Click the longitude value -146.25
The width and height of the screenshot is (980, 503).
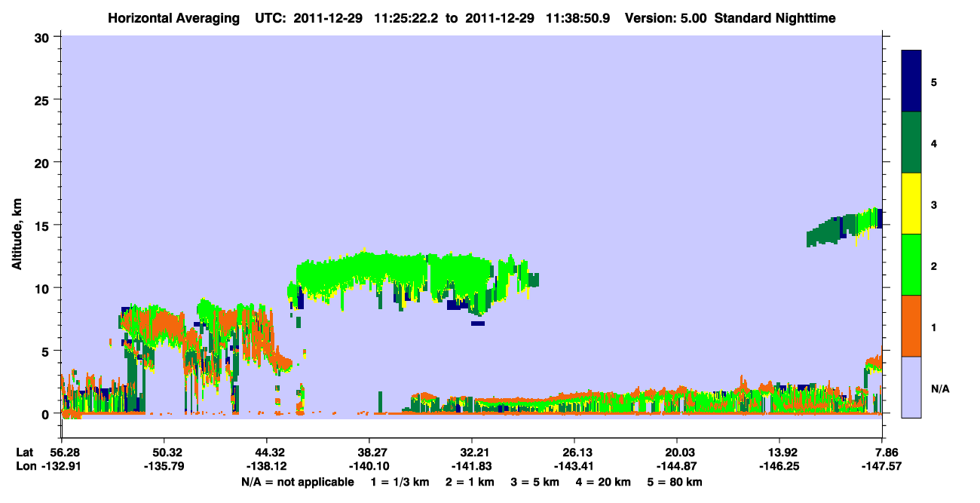[x=779, y=467]
